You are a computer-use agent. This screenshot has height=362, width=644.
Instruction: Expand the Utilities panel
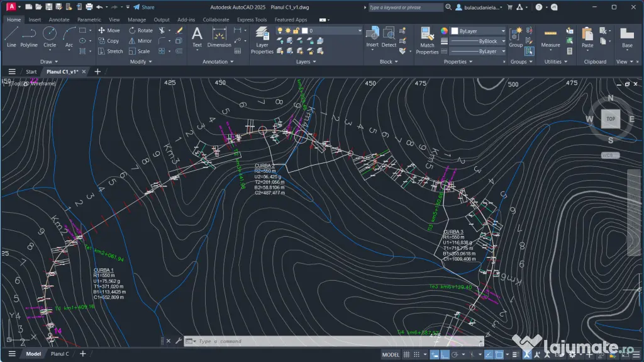coord(556,62)
